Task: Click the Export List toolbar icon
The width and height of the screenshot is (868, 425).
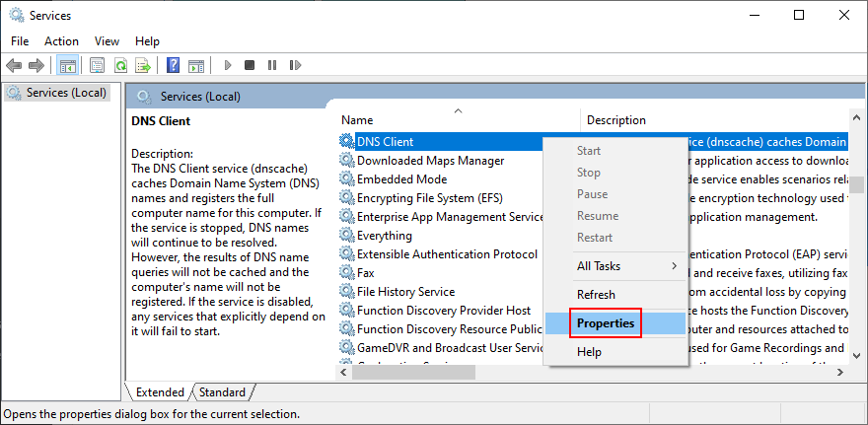Action: point(143,65)
